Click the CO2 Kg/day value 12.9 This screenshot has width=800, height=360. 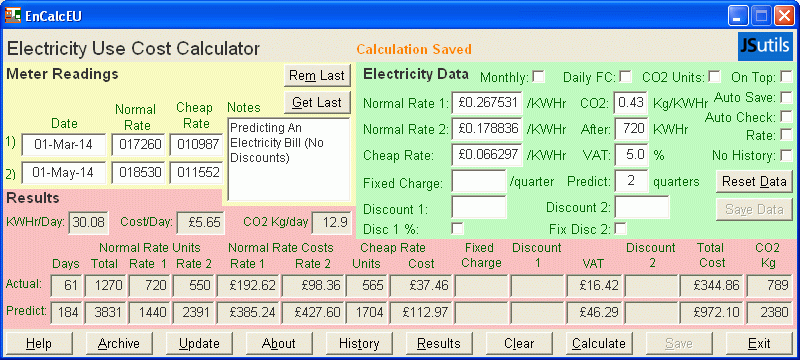pos(332,222)
